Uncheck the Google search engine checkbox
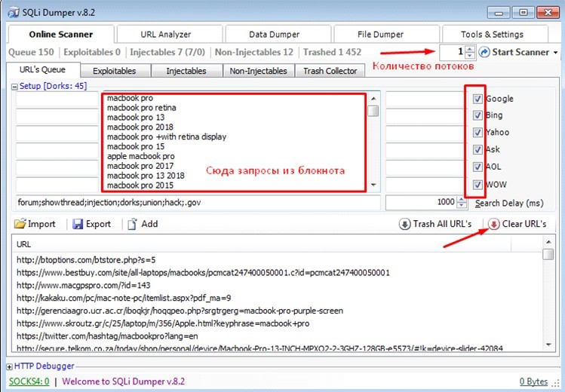565x392 pixels. pyautogui.click(x=477, y=99)
